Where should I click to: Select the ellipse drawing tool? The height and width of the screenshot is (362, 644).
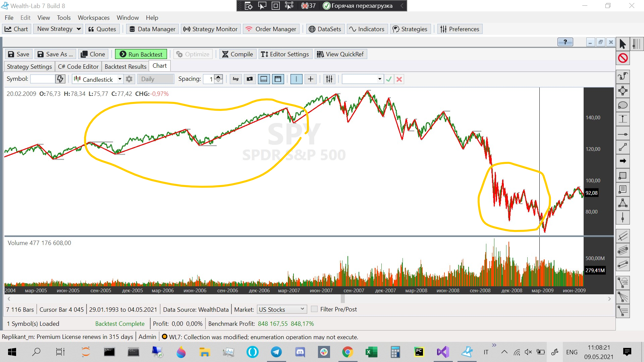(x=623, y=105)
